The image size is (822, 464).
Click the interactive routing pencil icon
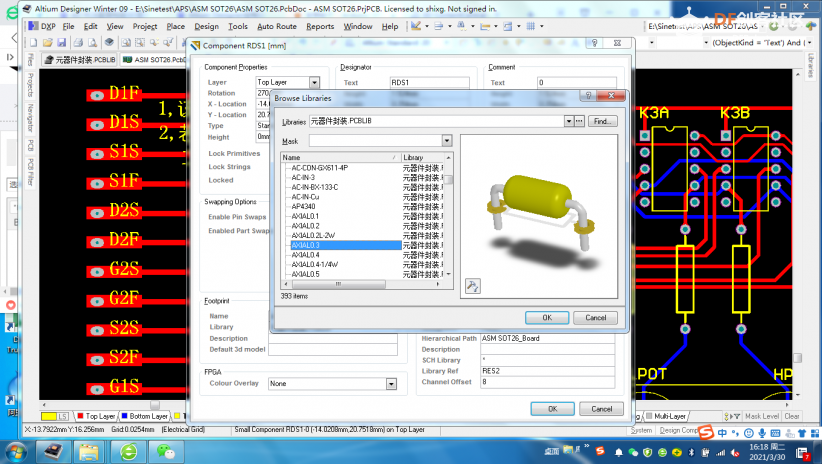click(416, 26)
